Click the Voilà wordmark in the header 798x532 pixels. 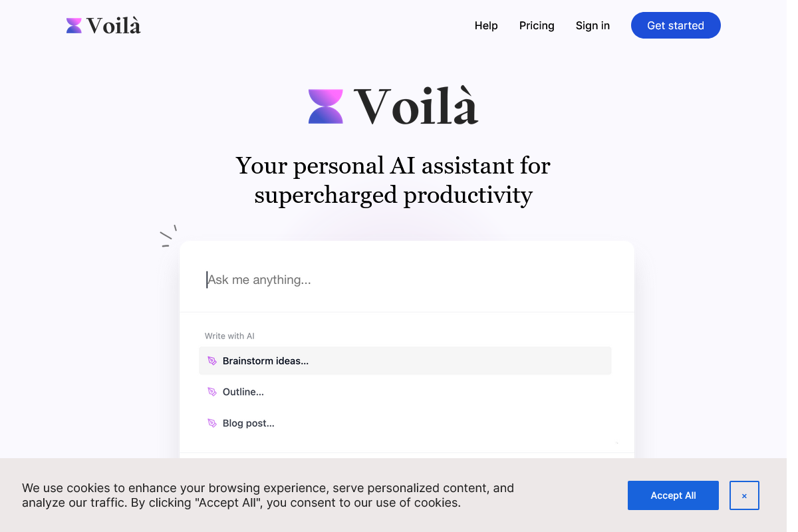point(113,25)
